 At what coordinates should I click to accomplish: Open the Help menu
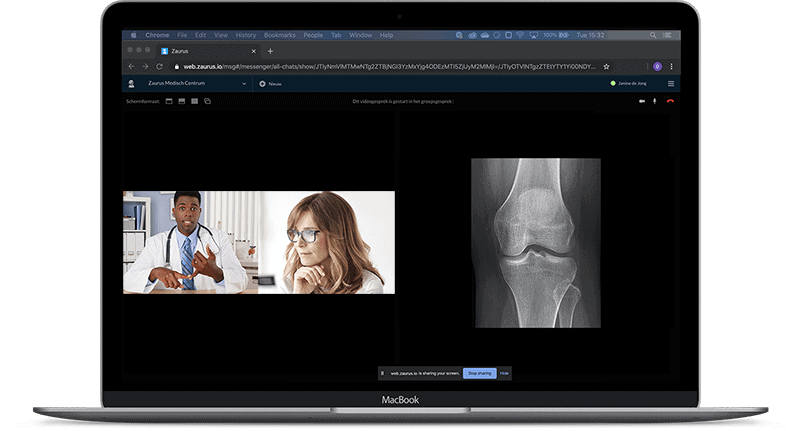386,35
